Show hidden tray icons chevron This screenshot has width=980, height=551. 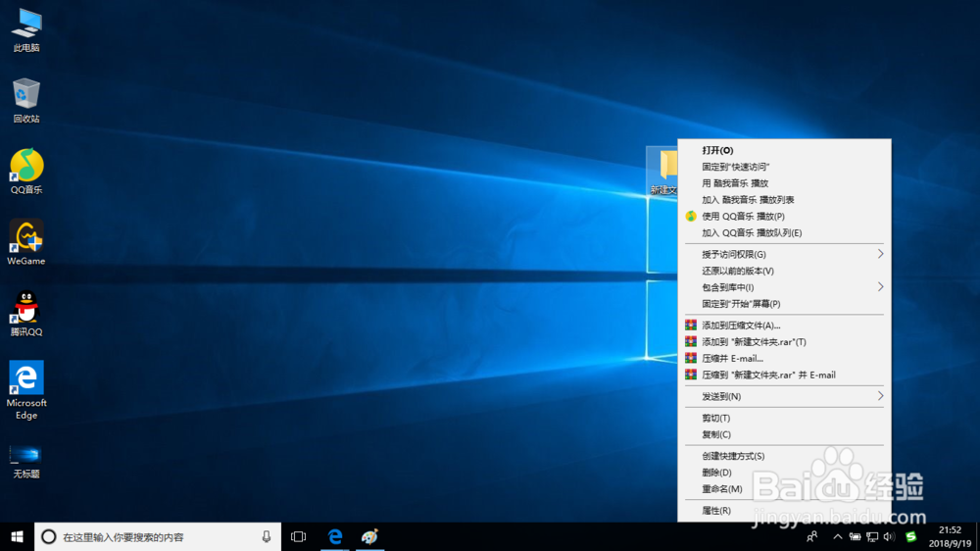(838, 536)
